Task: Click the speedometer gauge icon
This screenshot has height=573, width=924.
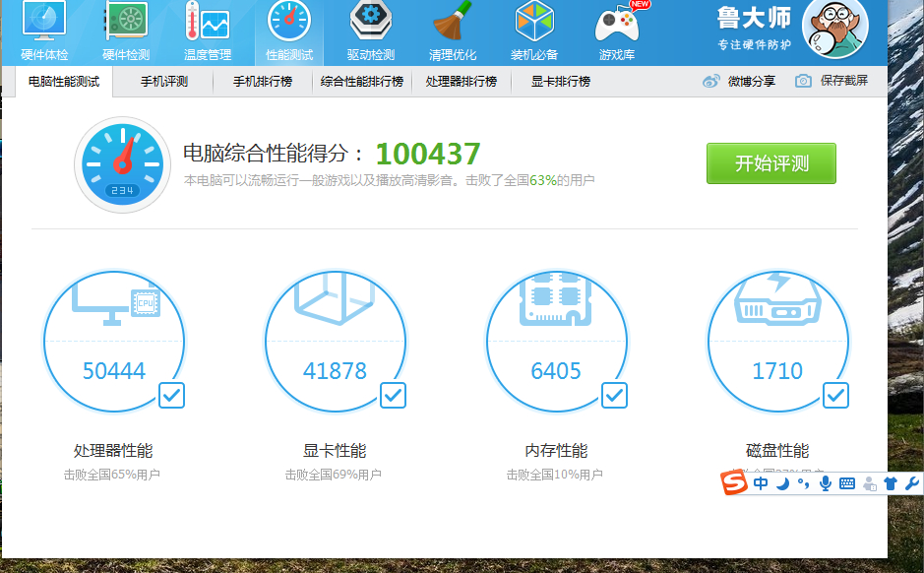Action: click(123, 164)
